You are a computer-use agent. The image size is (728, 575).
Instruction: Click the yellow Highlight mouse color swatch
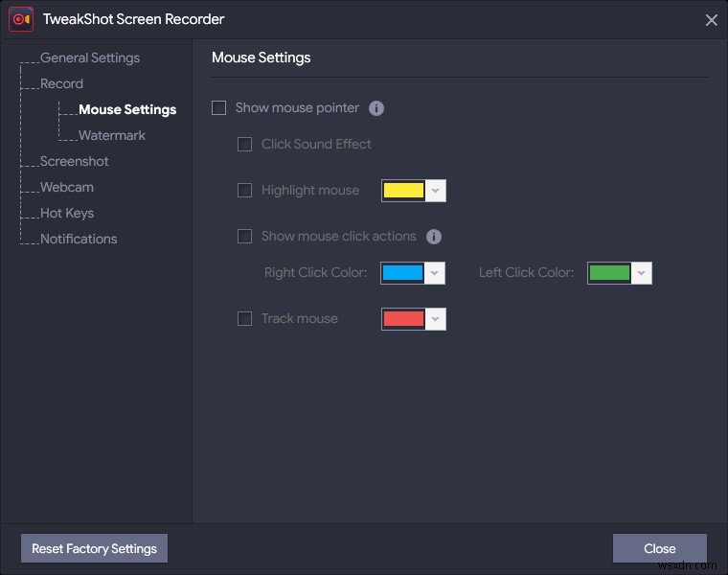coord(403,191)
